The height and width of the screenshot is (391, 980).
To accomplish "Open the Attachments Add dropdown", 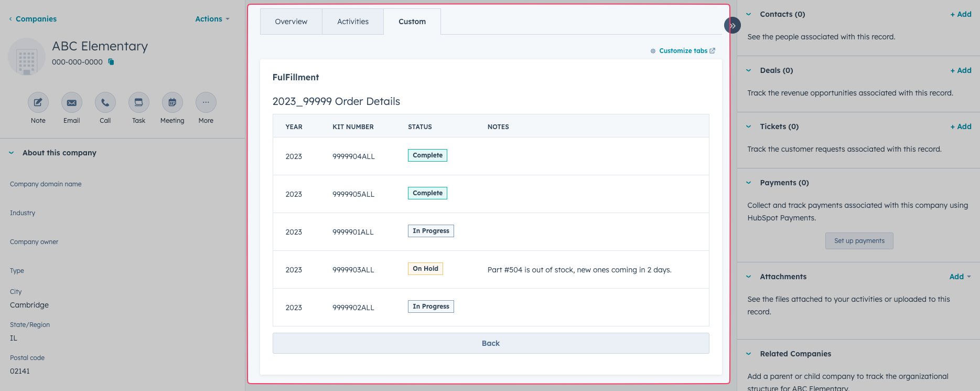I will (960, 277).
